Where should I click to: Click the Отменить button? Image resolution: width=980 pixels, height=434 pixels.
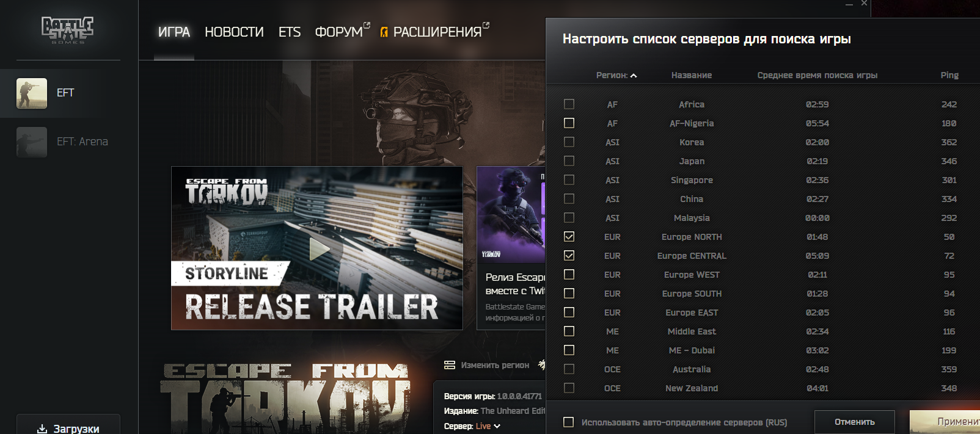tap(855, 422)
